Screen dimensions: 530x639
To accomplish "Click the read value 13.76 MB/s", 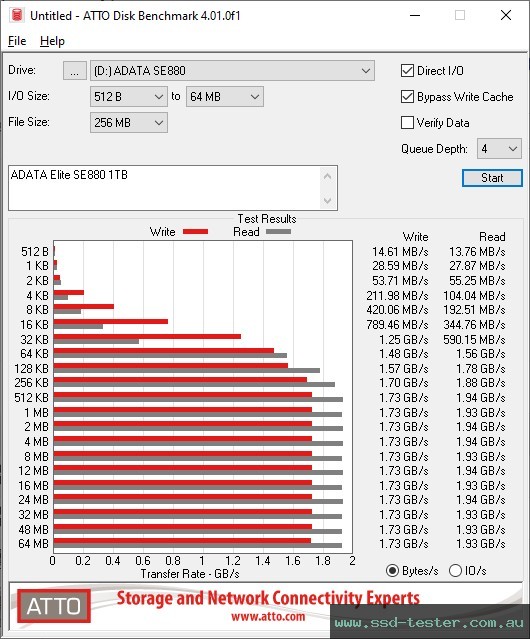I will click(477, 252).
